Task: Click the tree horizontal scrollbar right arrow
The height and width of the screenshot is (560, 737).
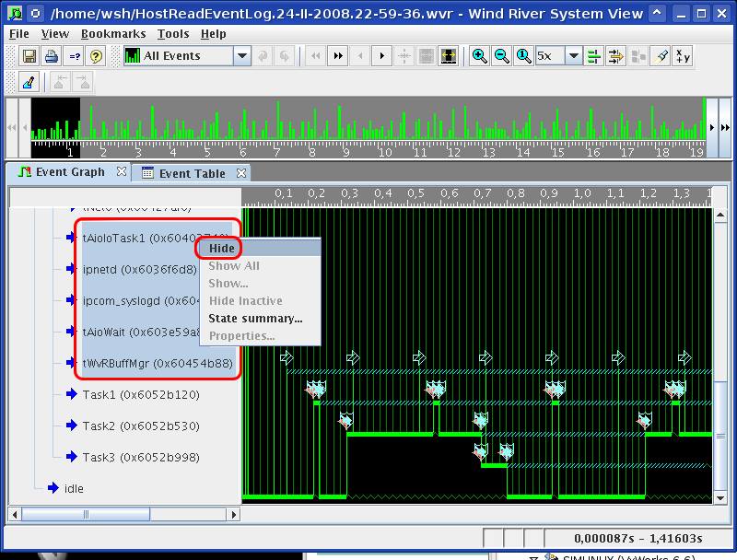Action: pyautogui.click(x=234, y=515)
